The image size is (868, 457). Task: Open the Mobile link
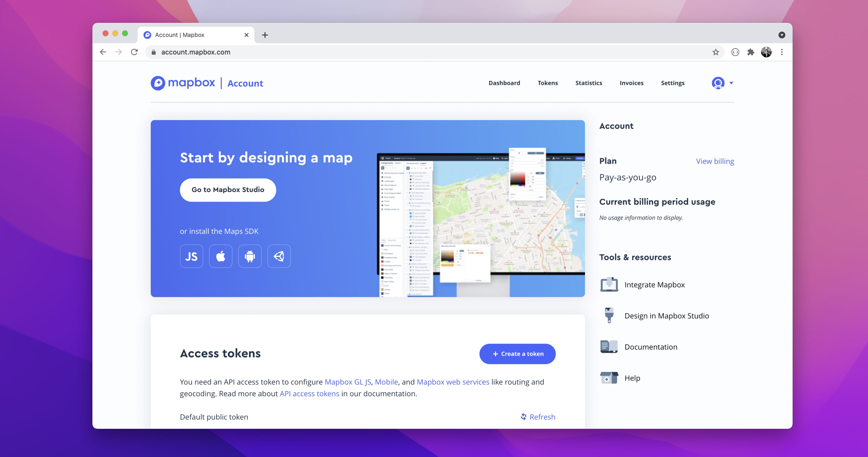(386, 382)
